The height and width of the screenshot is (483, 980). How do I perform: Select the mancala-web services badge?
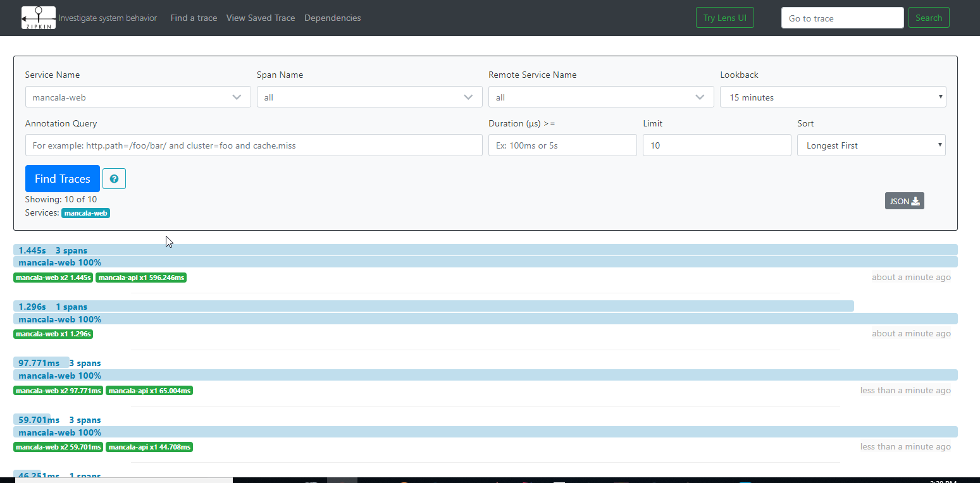coord(85,213)
